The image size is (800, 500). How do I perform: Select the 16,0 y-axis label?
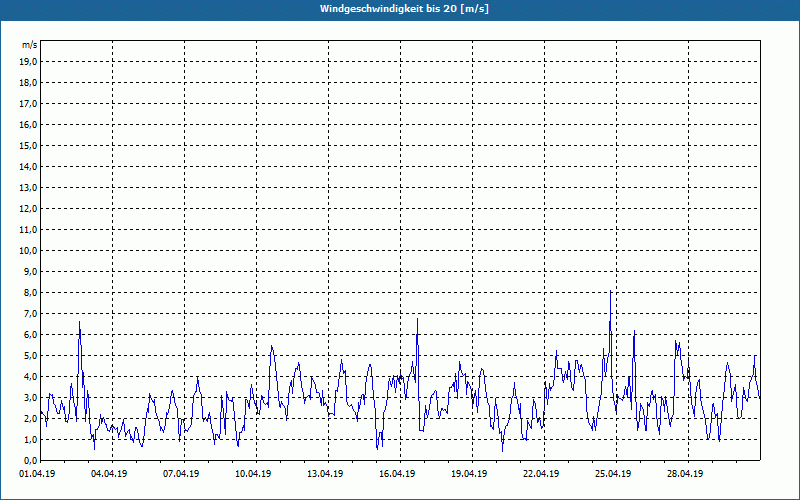click(28, 124)
